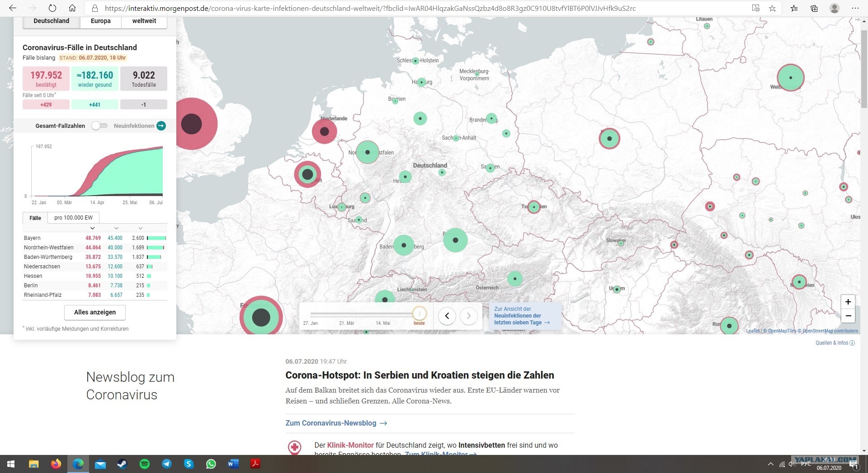
Task: Click the green arrow beside Neuinfektionen
Action: click(x=161, y=126)
